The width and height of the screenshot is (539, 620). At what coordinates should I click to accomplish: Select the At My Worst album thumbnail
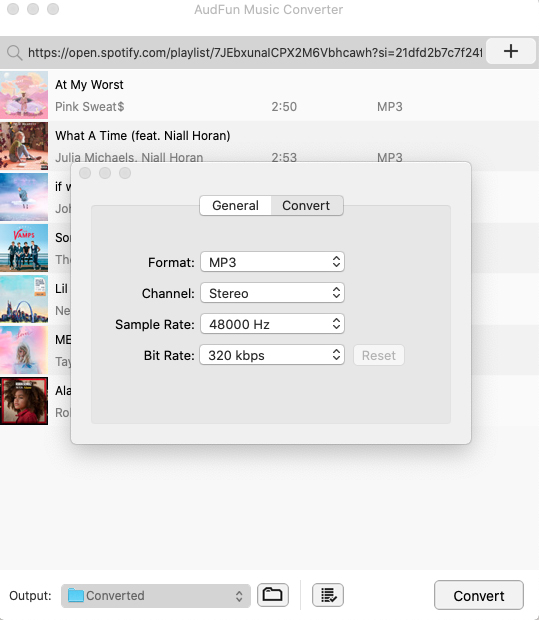click(24, 95)
